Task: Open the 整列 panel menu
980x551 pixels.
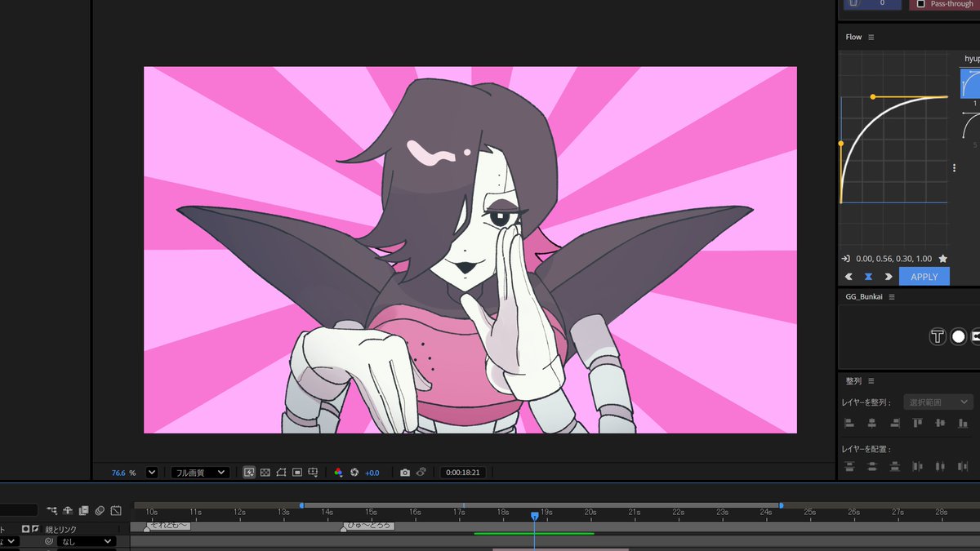Action: pos(871,381)
